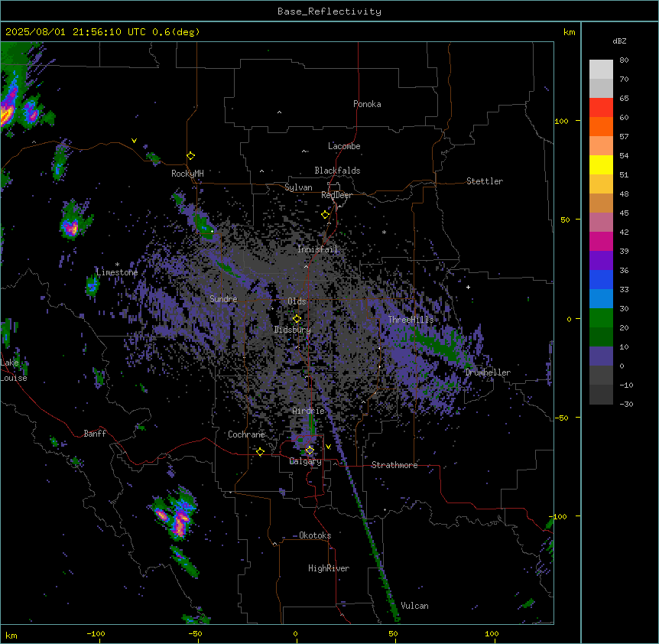
Task: Pick the magenta 39-42 dBZ legend swatch
Action: coord(601,241)
